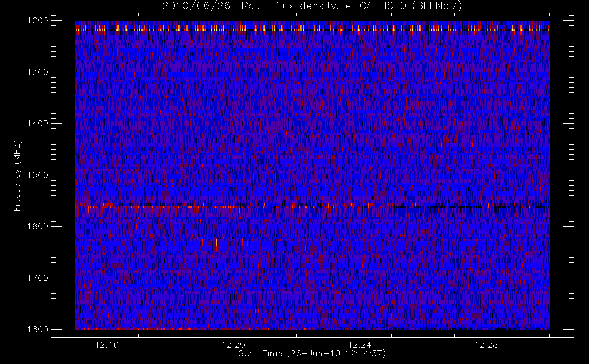This screenshot has width=589, height=364.
Task: Click the "Frequency (MHz)" axis label
Action: click(17, 175)
